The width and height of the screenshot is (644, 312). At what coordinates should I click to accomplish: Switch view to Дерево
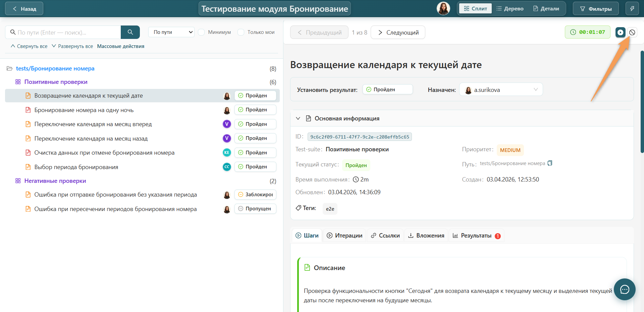(x=510, y=9)
